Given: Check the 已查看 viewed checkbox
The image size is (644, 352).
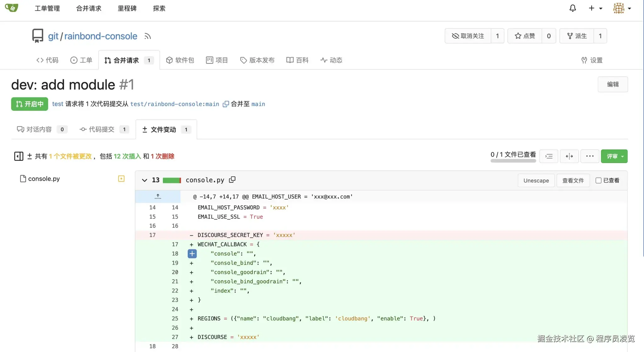Looking at the screenshot, I should click(x=598, y=180).
